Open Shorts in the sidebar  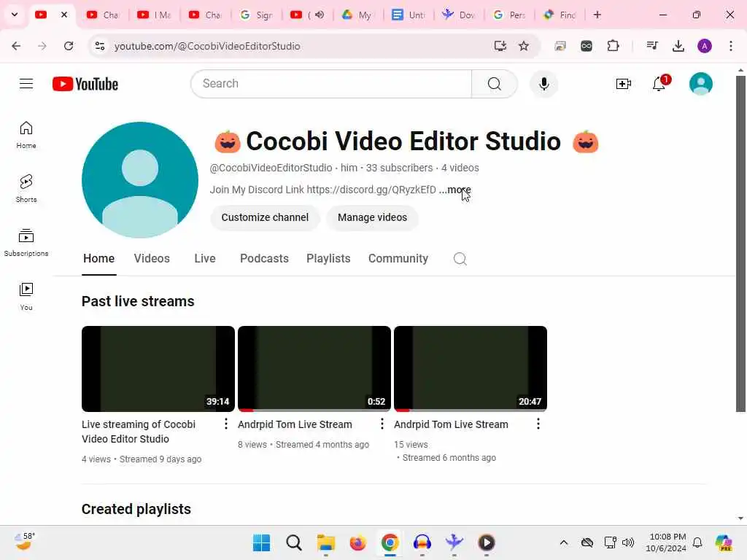pos(26,189)
